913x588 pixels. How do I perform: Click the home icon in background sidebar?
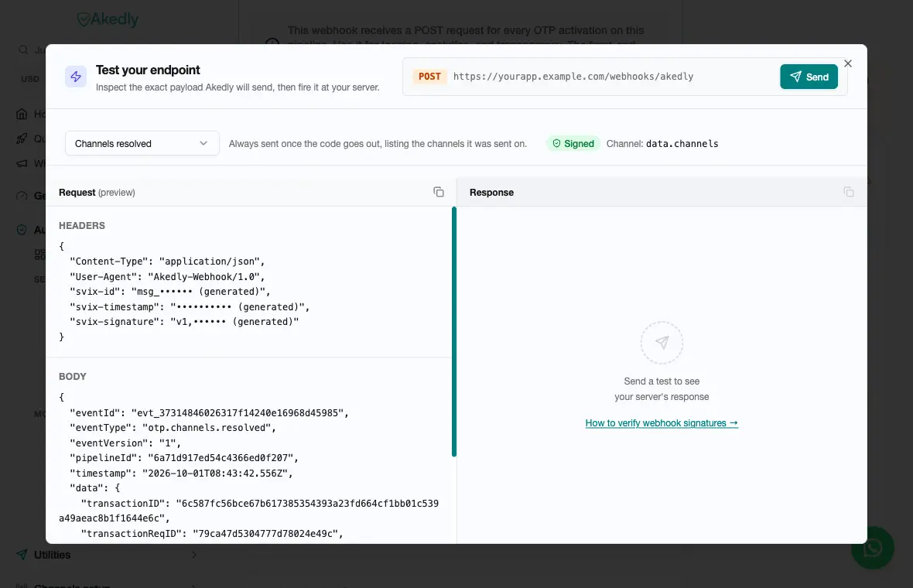point(22,114)
